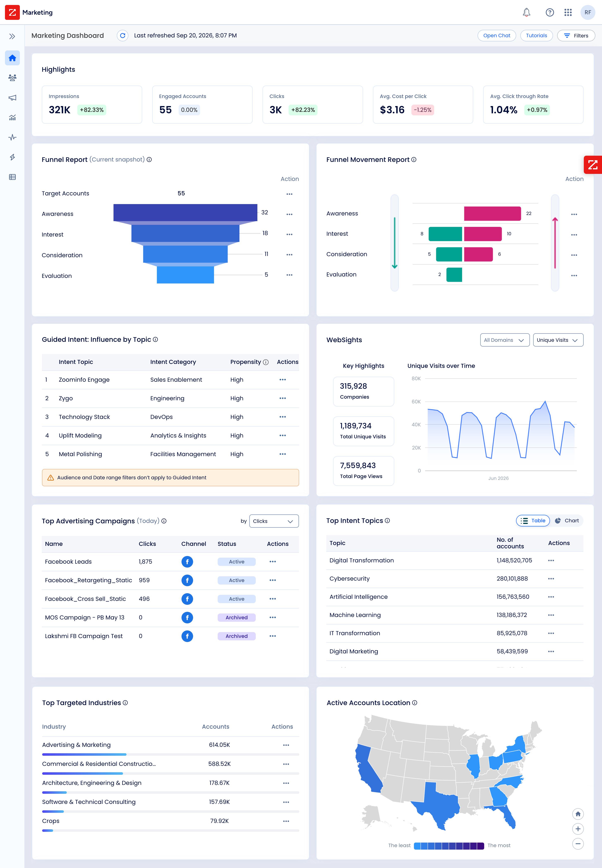Open the Filters button
The width and height of the screenshot is (602, 868).
pyautogui.click(x=576, y=35)
